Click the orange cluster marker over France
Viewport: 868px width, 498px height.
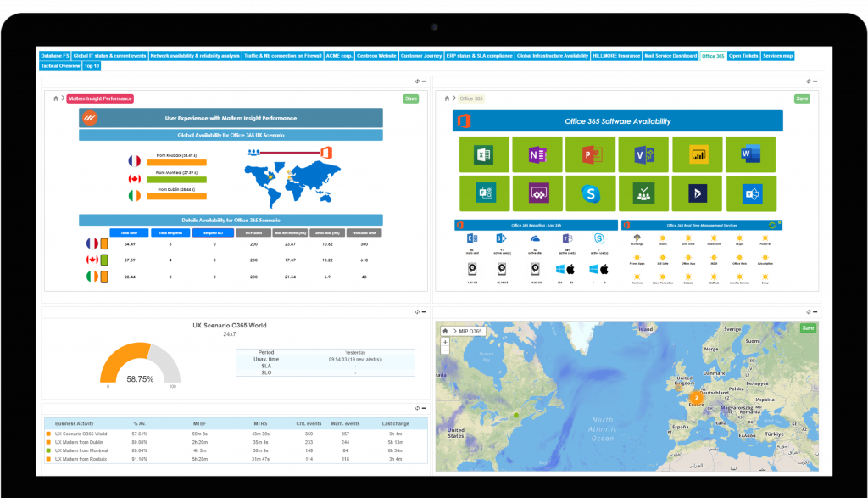tap(696, 397)
